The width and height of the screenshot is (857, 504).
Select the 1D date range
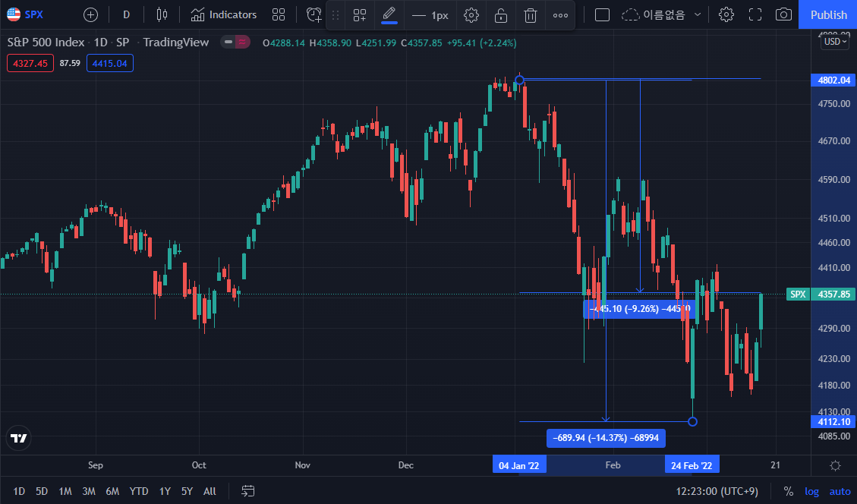pos(19,491)
